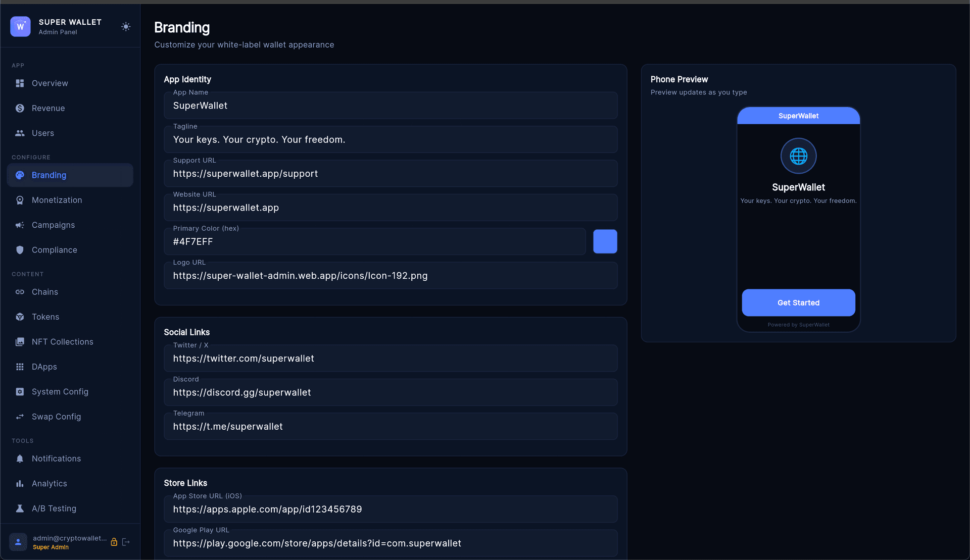Click the Logo URL field

(x=391, y=276)
